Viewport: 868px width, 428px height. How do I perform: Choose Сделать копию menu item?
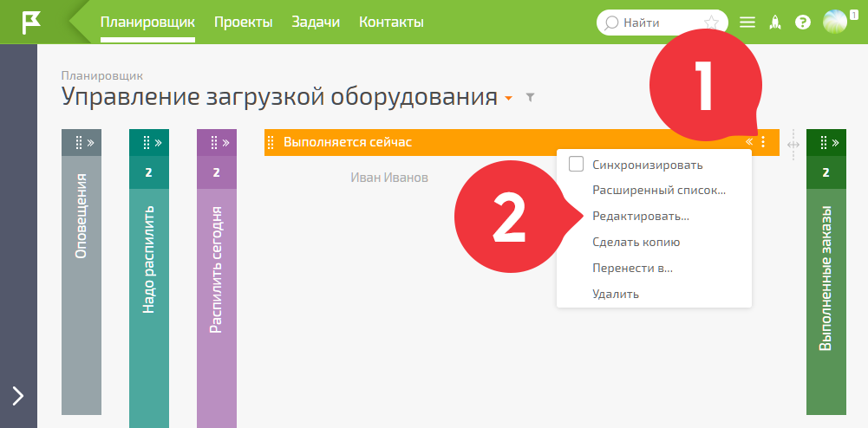click(x=636, y=243)
